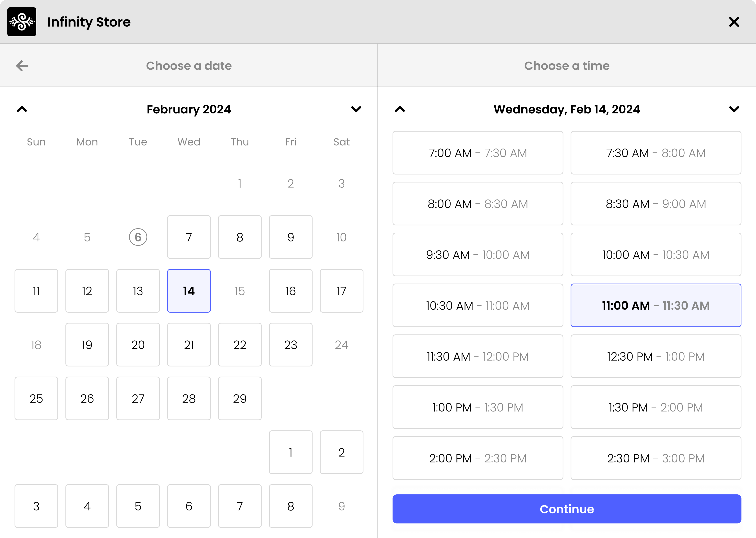This screenshot has width=756, height=538.
Task: Click the back arrow beside Choose a date
Action: point(22,66)
